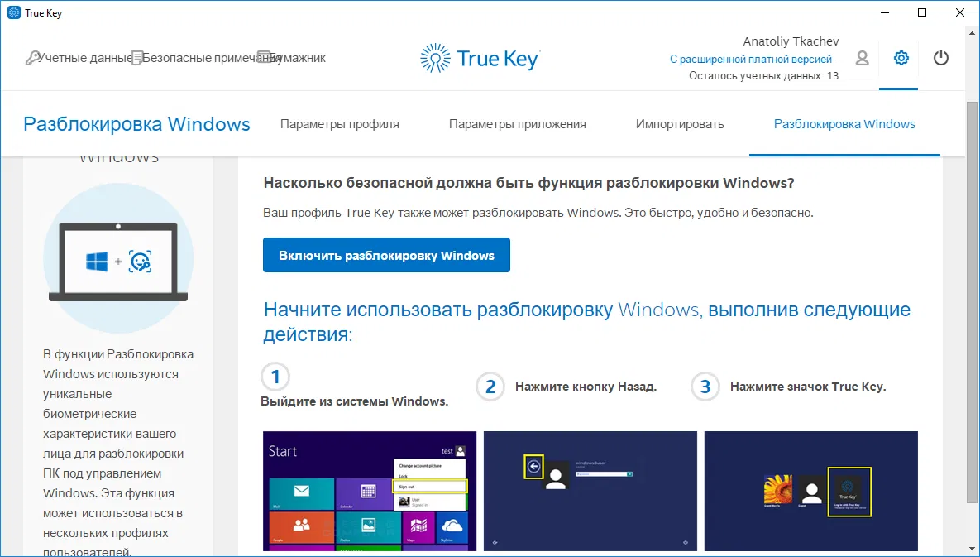Click the power sign-out icon
Image resolution: width=980 pixels, height=557 pixels.
(940, 58)
